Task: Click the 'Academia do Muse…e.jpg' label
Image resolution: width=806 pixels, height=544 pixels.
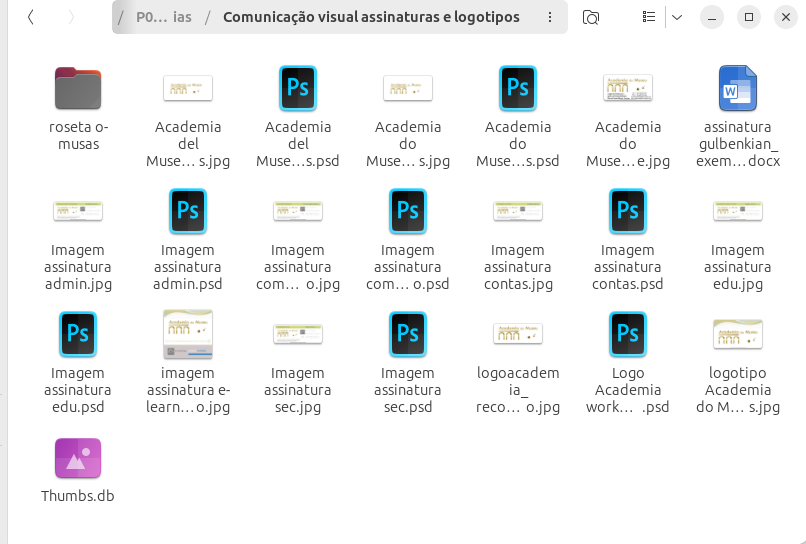Action: pyautogui.click(x=628, y=144)
